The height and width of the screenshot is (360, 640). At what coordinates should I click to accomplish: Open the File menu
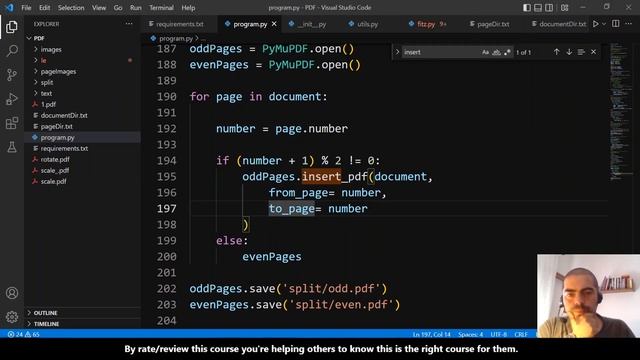[x=26, y=8]
